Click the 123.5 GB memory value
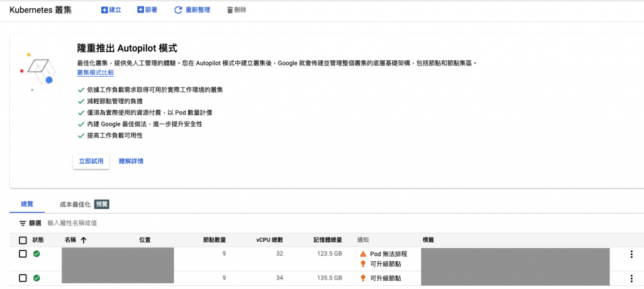 tap(330, 254)
